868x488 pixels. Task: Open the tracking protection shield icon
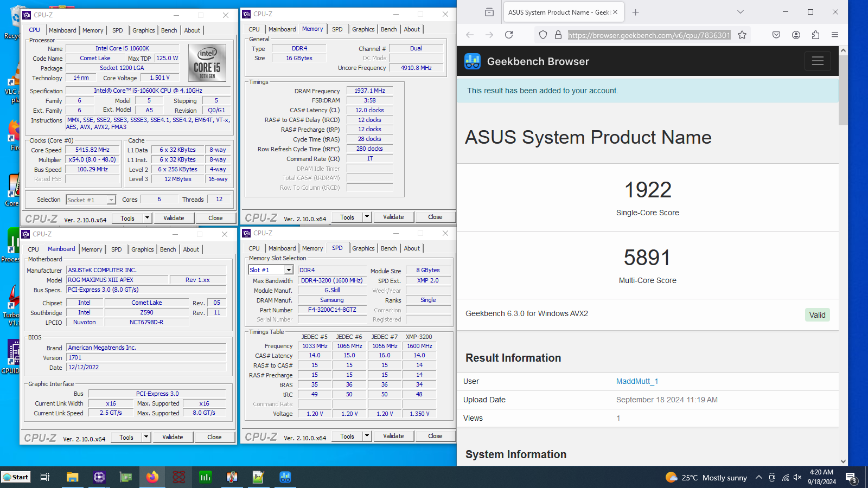543,35
